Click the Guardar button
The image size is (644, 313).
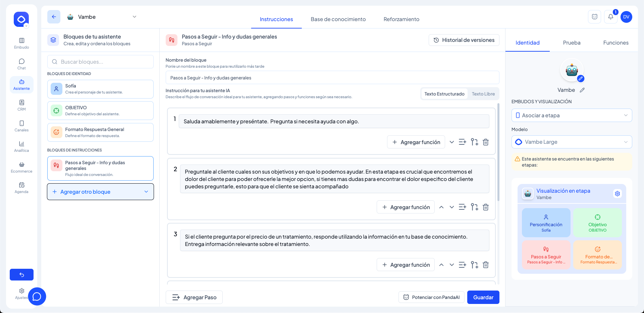click(483, 297)
